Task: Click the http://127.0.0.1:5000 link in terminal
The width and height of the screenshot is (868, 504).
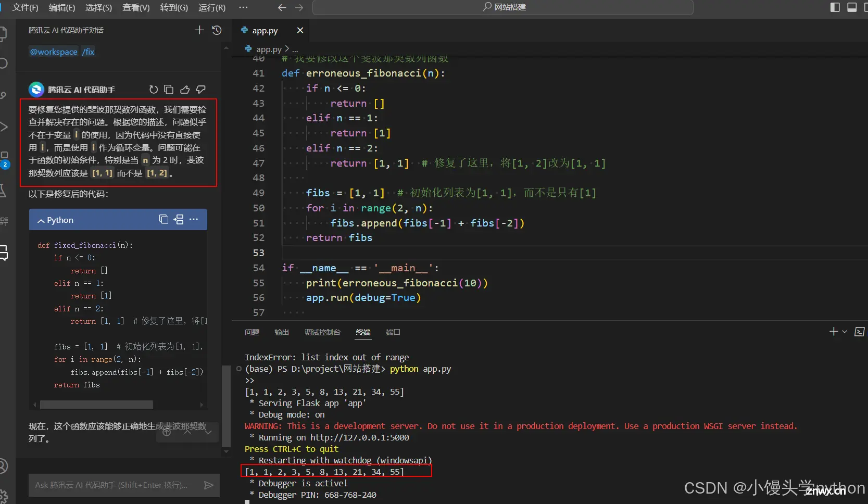Action: point(360,438)
